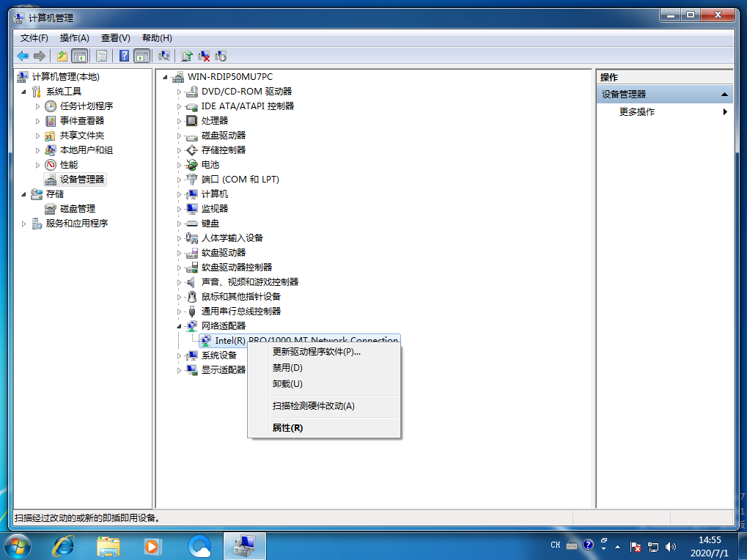
Task: Open Internet Explorer from the taskbar
Action: coord(64,546)
